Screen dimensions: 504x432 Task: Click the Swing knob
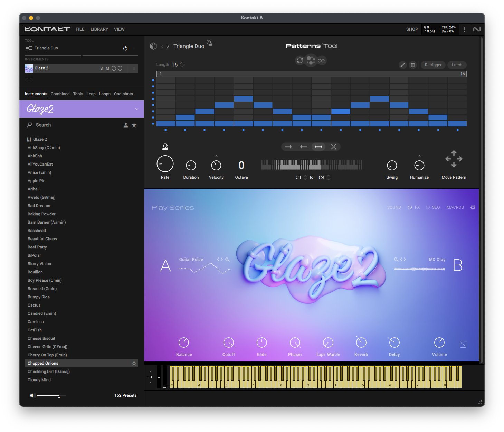pyautogui.click(x=392, y=166)
